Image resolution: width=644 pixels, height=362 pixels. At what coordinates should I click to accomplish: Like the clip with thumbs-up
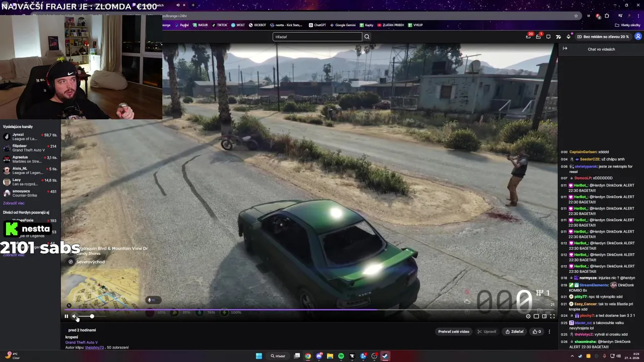coord(537,332)
